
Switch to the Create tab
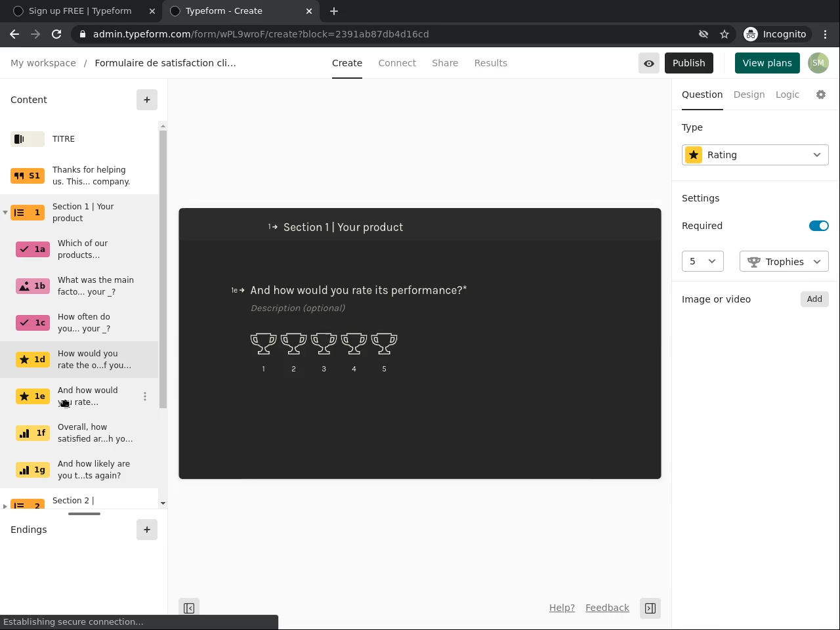click(347, 63)
